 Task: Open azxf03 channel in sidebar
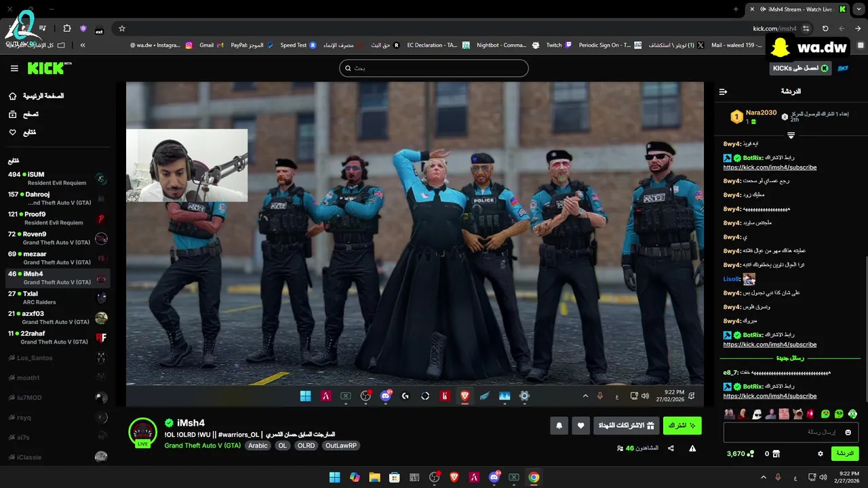coord(57,318)
